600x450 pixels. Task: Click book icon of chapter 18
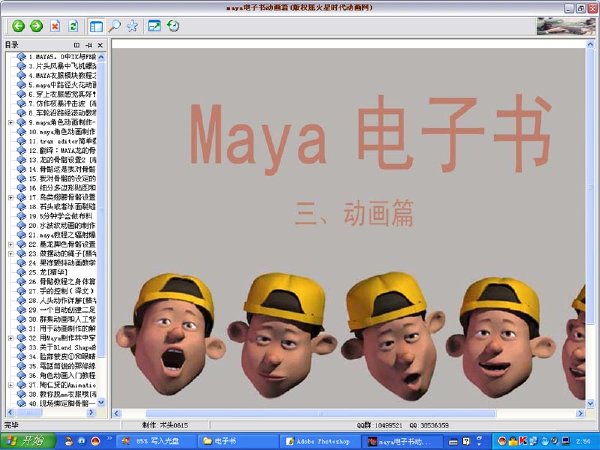point(21,207)
